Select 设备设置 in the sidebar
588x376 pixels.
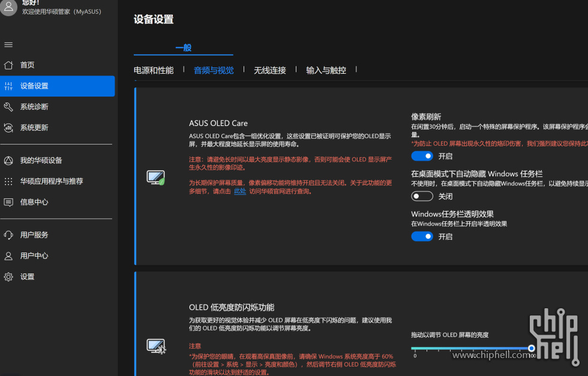click(58, 86)
